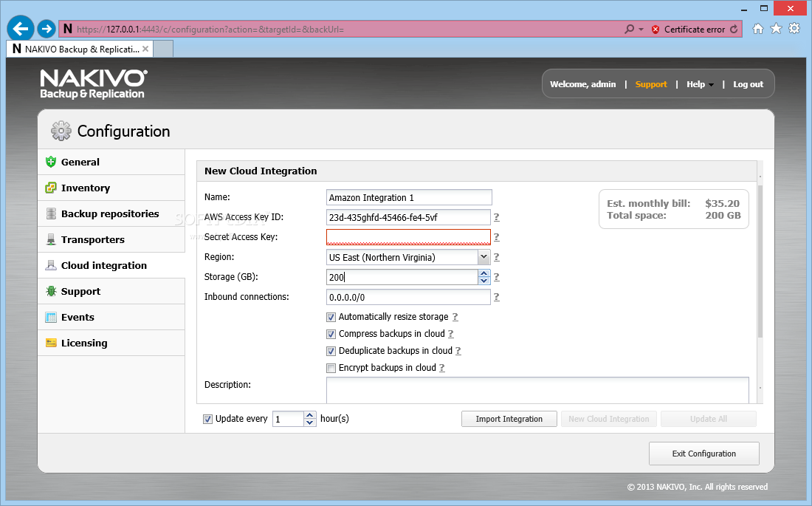The width and height of the screenshot is (812, 506).
Task: Click the Backup repositories icon
Action: click(x=51, y=213)
